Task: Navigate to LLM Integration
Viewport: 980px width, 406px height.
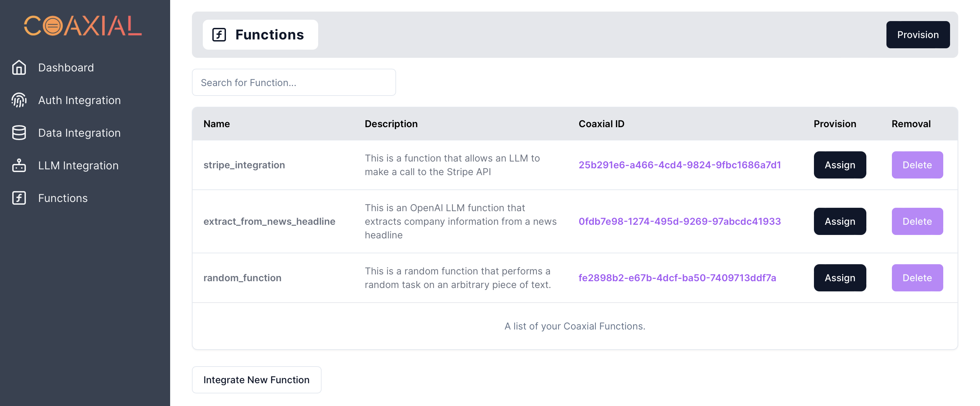Action: (78, 165)
